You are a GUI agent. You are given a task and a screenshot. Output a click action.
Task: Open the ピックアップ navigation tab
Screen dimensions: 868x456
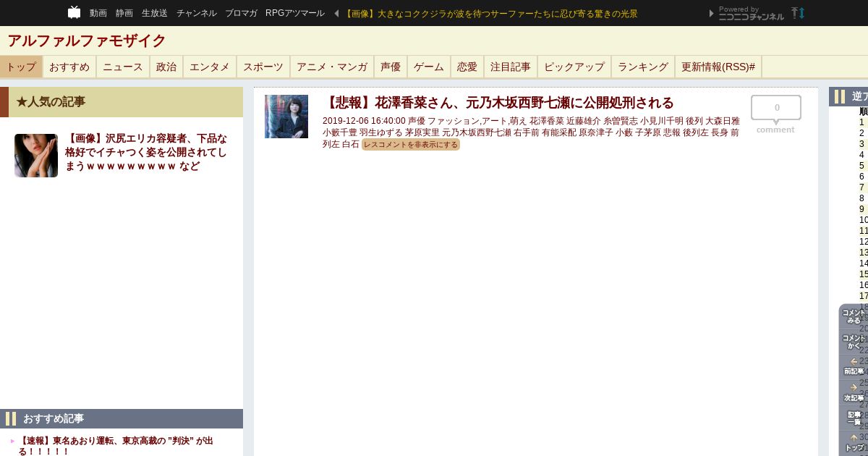574,67
